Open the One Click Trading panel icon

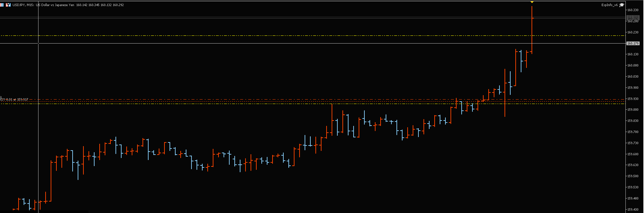[8, 5]
